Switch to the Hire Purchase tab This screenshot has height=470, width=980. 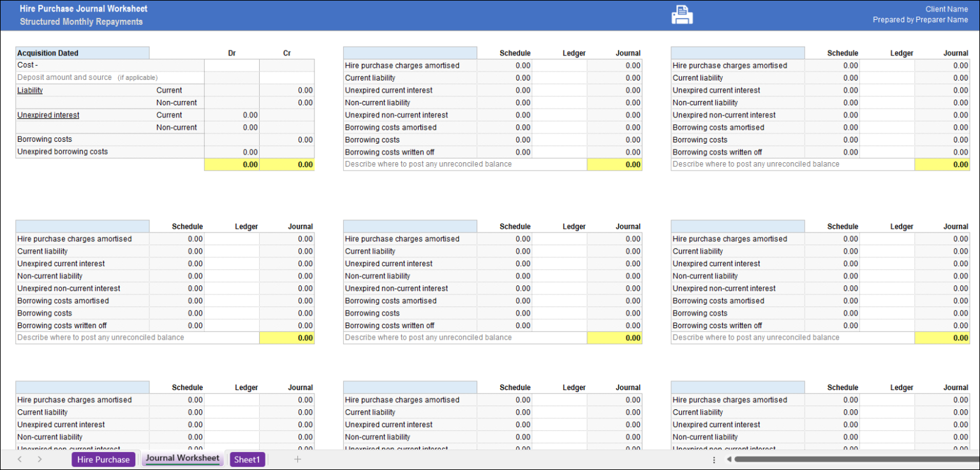click(x=103, y=459)
